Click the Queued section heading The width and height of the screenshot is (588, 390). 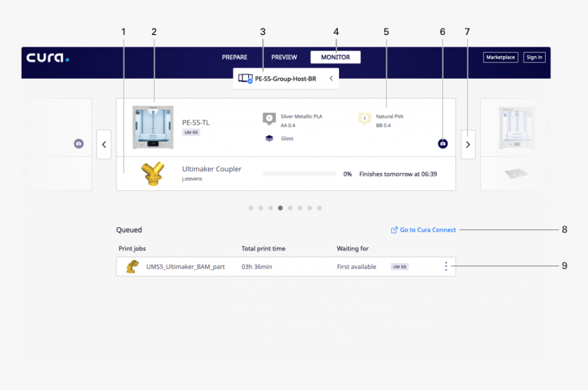click(x=129, y=230)
